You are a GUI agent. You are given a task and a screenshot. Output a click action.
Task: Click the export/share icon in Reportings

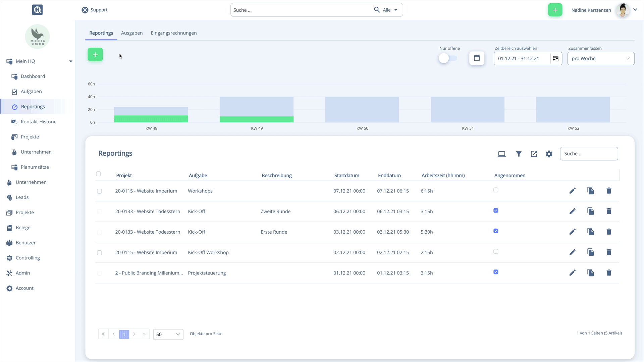534,154
